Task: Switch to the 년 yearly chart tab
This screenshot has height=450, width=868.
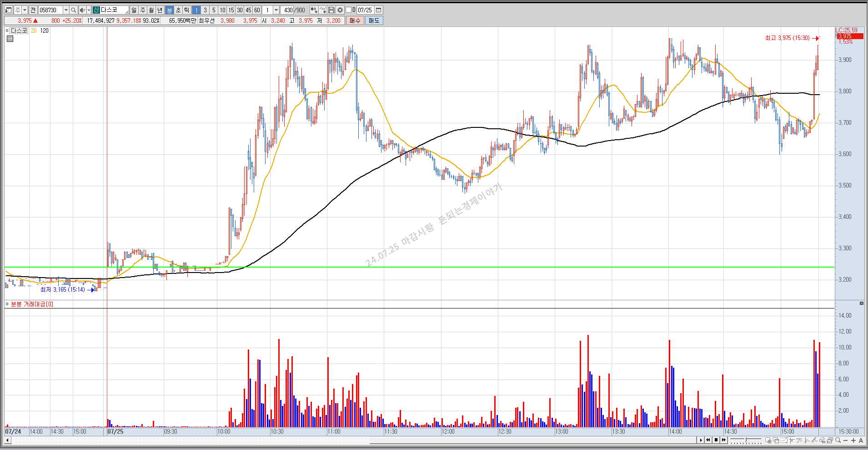Action: coord(160,10)
